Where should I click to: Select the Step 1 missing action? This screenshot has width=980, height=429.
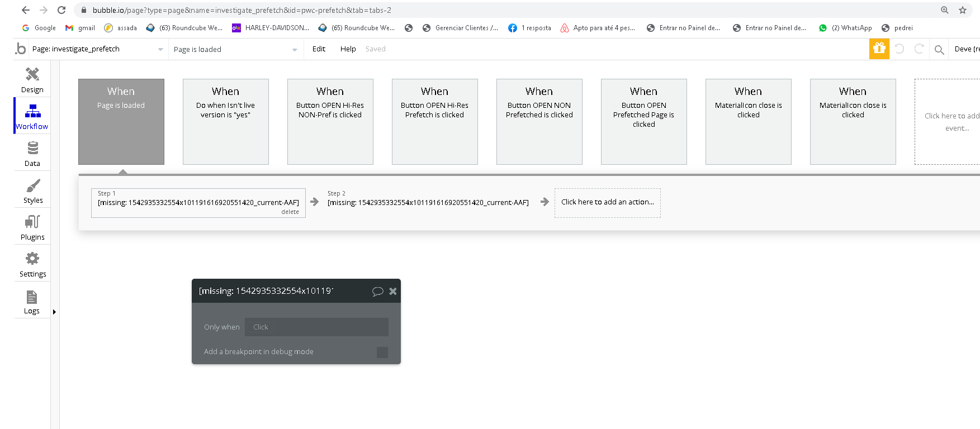coord(198,203)
